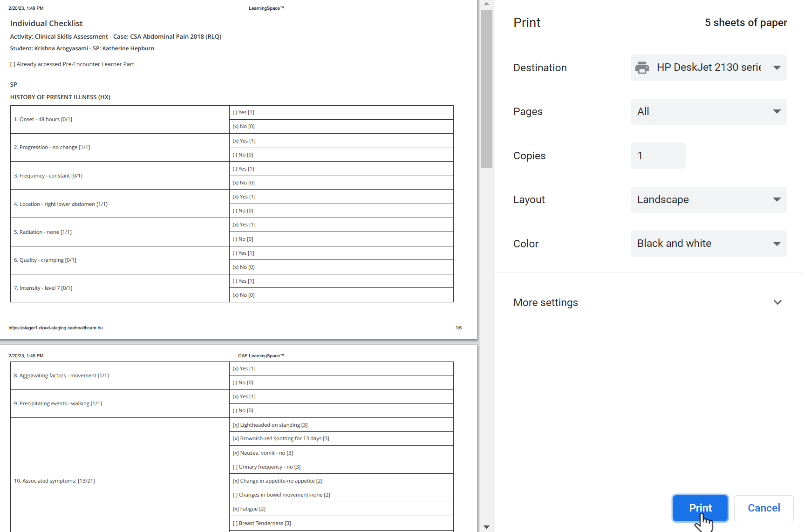
Task: Click scrollbar down arrow in preview
Action: point(486,527)
